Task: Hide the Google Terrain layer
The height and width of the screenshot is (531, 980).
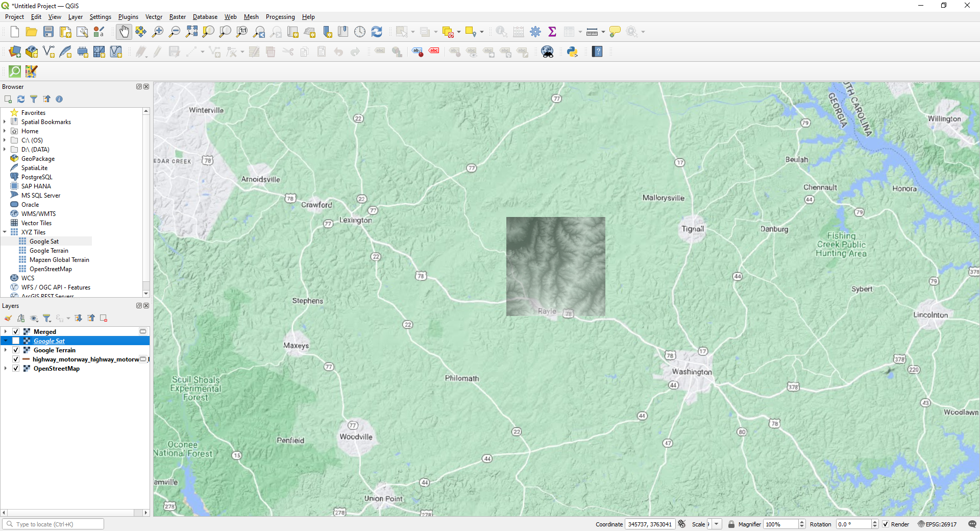Action: [x=16, y=350]
